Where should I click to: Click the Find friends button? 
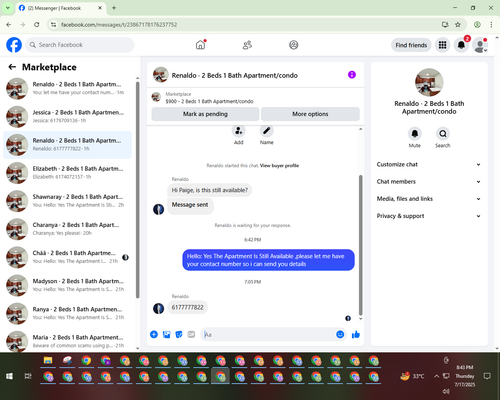click(x=411, y=45)
